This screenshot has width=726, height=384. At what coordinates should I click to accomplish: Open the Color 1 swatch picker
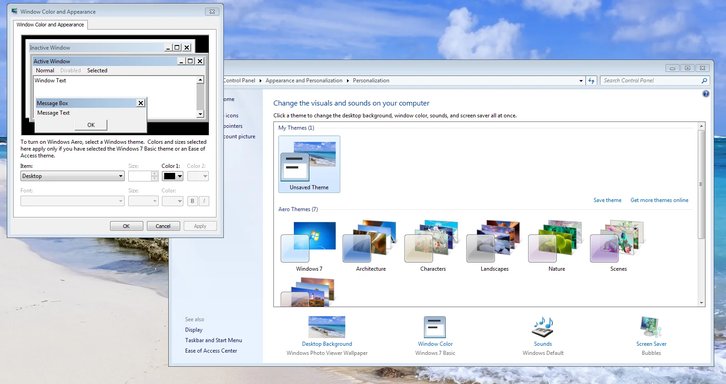173,176
